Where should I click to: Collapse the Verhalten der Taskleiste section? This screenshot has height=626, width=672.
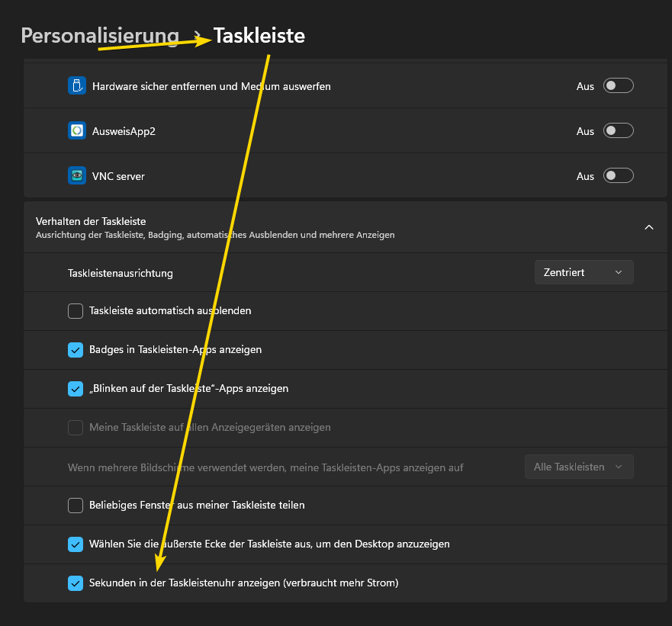pyautogui.click(x=649, y=227)
